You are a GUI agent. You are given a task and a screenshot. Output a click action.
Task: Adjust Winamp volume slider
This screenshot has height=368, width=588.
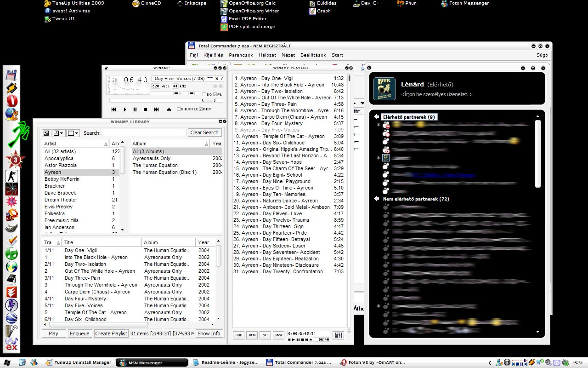click(165, 94)
